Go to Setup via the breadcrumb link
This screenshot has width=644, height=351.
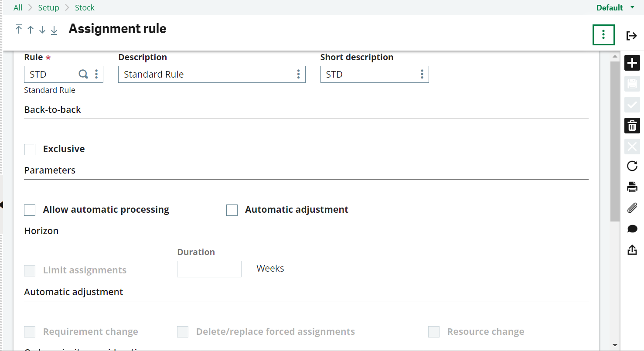[x=48, y=7]
